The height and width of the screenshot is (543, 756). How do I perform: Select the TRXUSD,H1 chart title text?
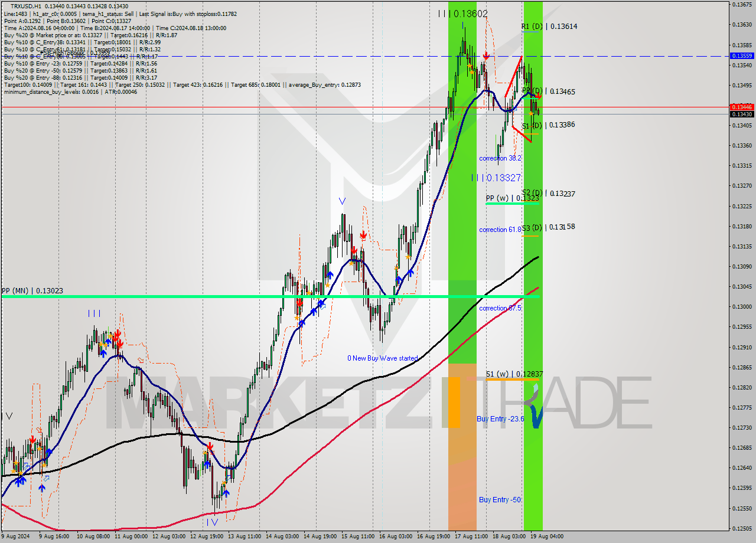pos(27,5)
